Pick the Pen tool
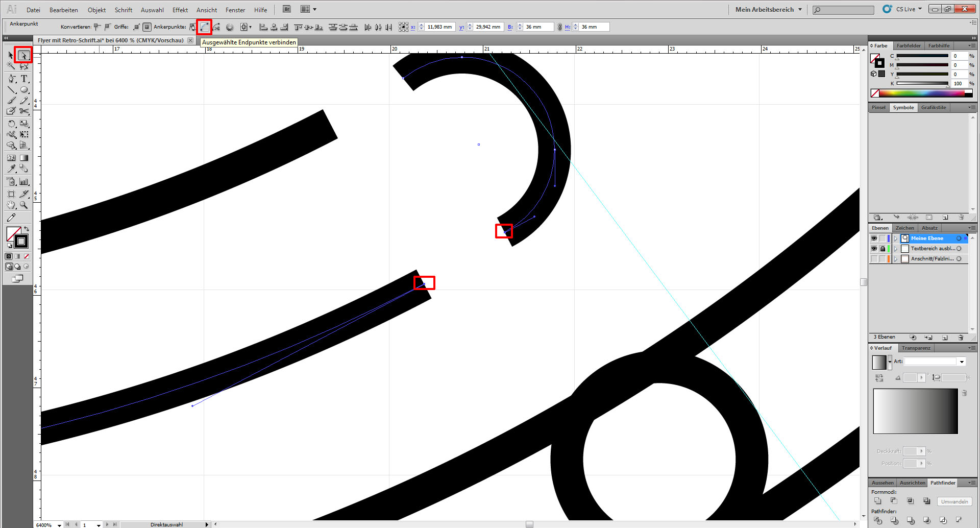Viewport: 980px width, 528px height. coord(12,79)
